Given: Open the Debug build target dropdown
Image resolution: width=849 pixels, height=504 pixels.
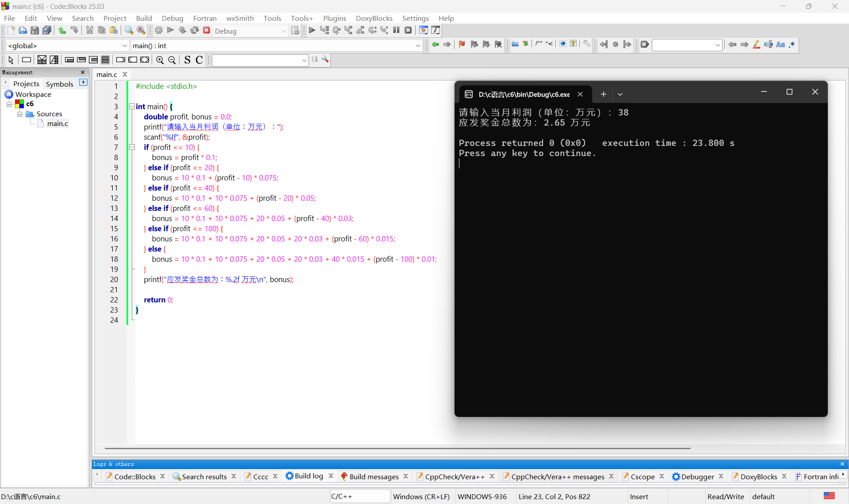Looking at the screenshot, I should coord(283,31).
